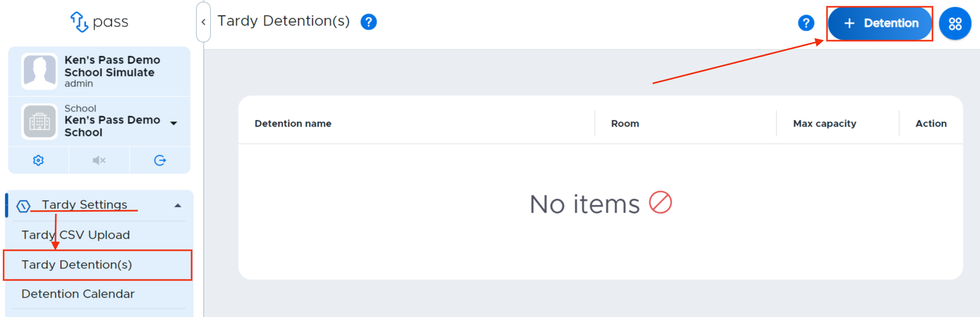This screenshot has height=317, width=980.
Task: Collapse Tardy Settings section arrow
Action: tap(178, 205)
